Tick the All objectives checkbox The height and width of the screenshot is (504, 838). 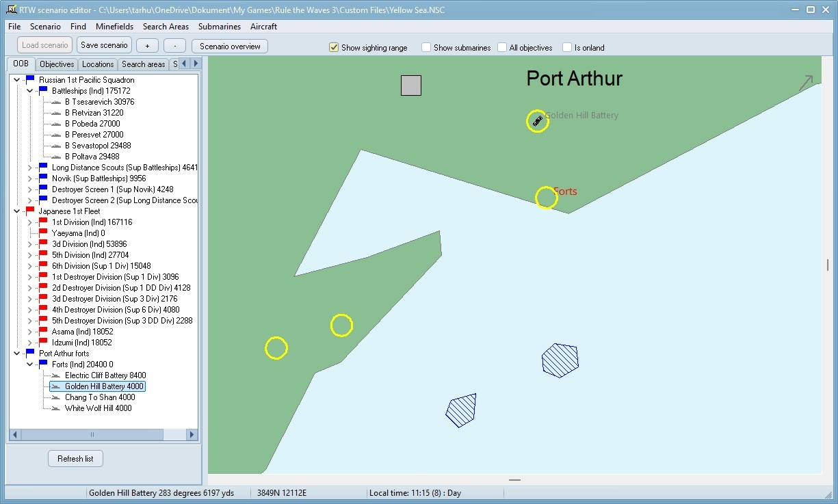pyautogui.click(x=502, y=48)
